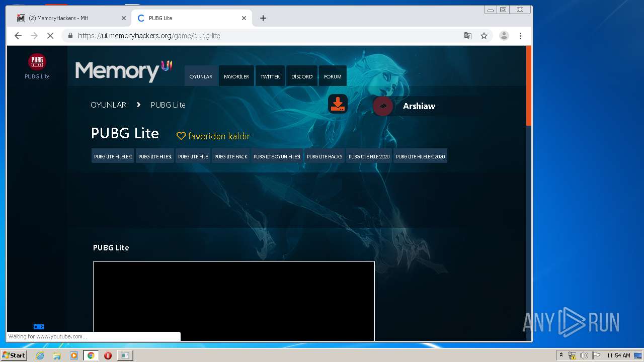The image size is (644, 362).
Task: Click PUBG LITE HİLESİ tag
Action: click(155, 156)
